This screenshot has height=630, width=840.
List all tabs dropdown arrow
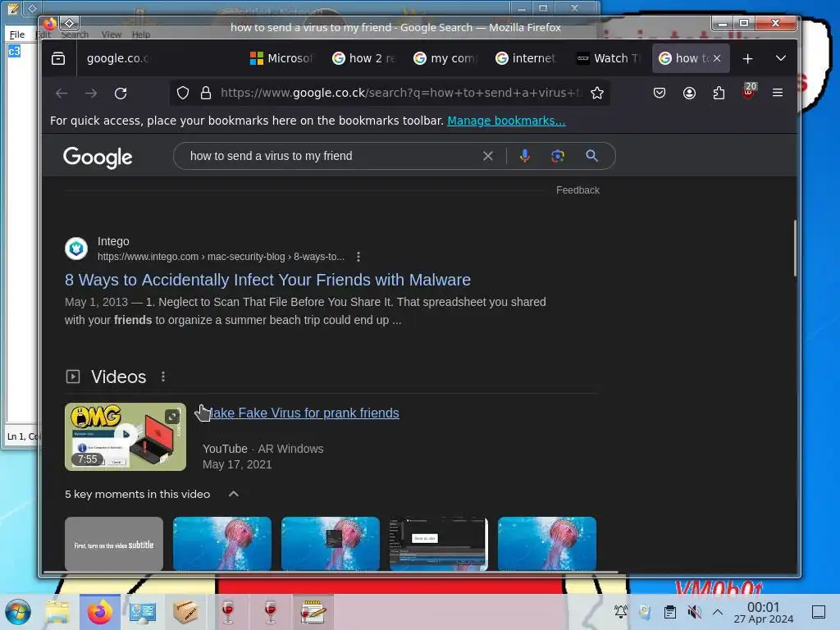point(781,58)
